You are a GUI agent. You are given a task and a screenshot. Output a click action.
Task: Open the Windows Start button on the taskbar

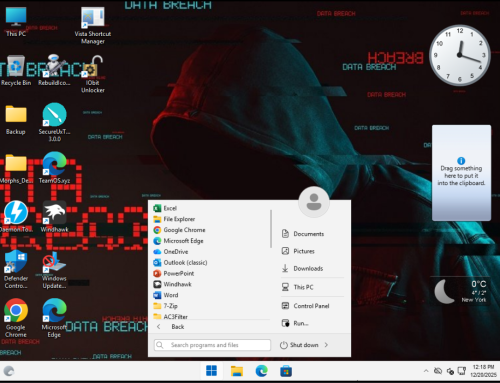coord(211,371)
